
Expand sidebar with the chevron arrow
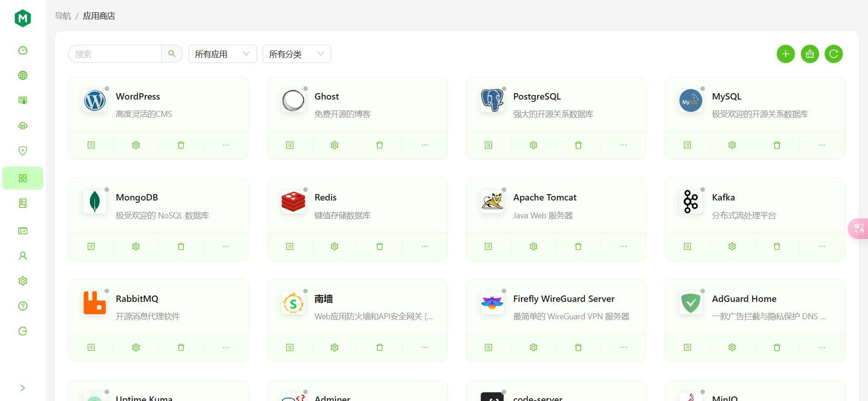click(23, 388)
